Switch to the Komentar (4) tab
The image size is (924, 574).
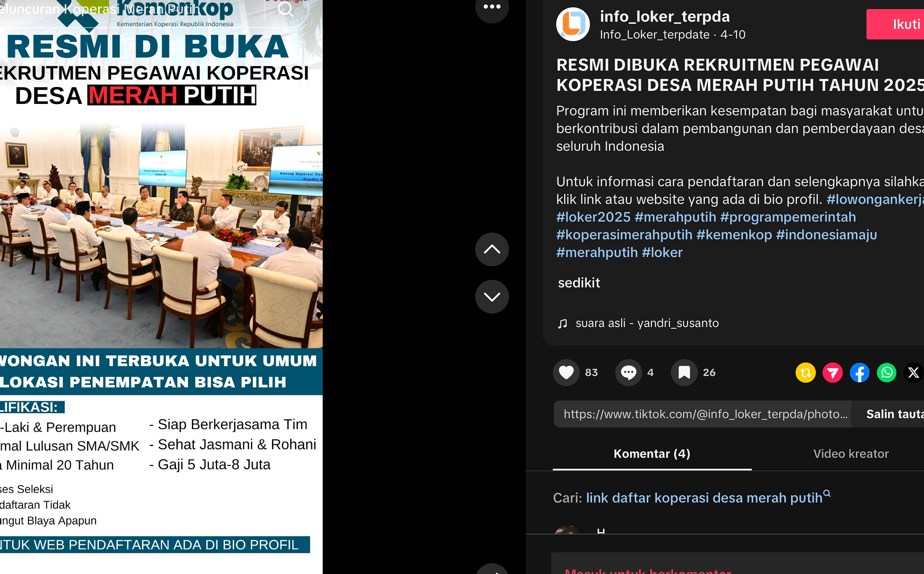[652, 454]
